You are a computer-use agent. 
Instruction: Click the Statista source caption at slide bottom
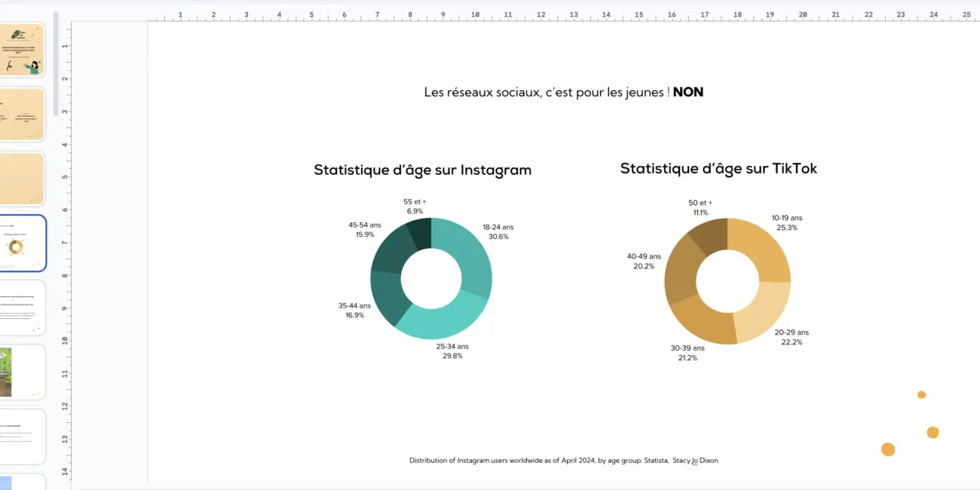[x=563, y=461]
